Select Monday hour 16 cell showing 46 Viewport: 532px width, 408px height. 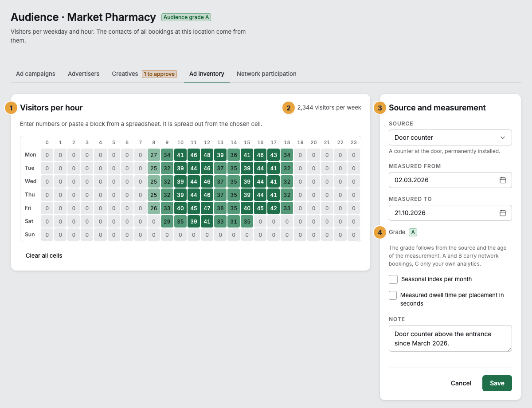coord(260,155)
